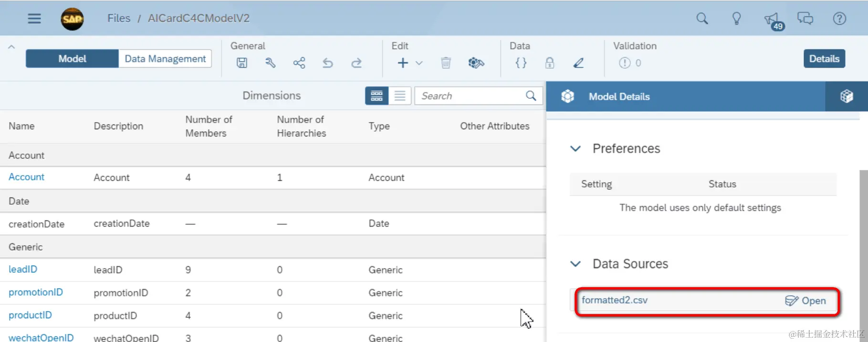This screenshot has height=342, width=868.
Task: Click the Type column header
Action: pyautogui.click(x=379, y=126)
